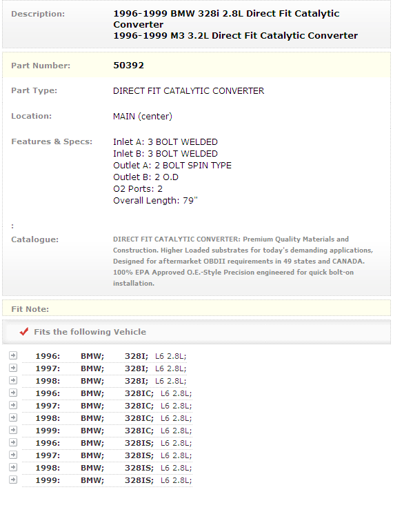Expand the 1999 BMW 328IC row arrow
The width and height of the screenshot is (393, 532).
pos(13,430)
